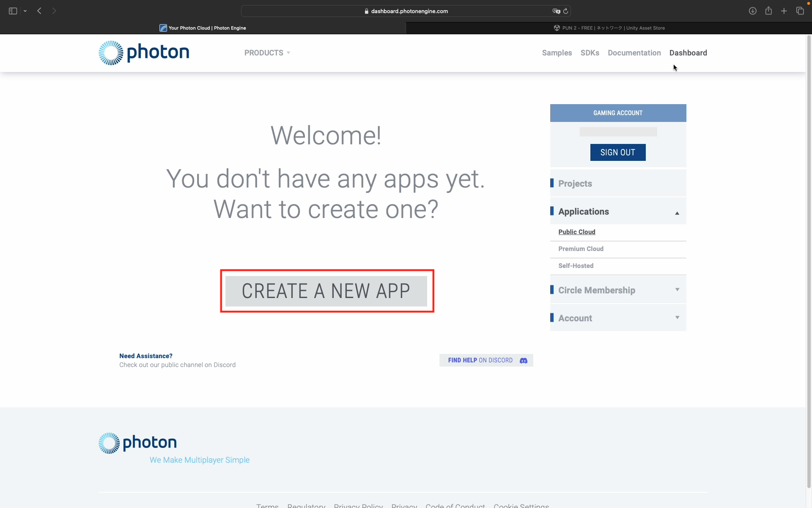Open the PRODUCTS dropdown menu
This screenshot has width=812, height=508.
[x=267, y=53]
